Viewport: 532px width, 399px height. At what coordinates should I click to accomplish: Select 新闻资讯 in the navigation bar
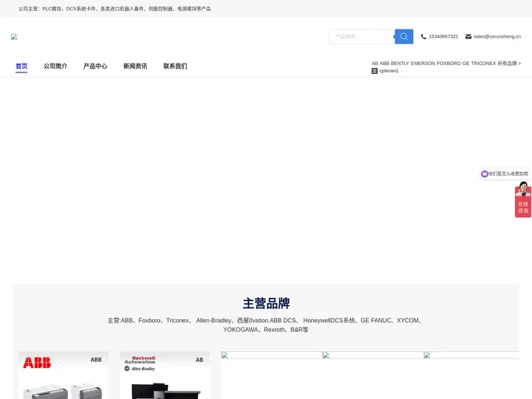tap(135, 66)
